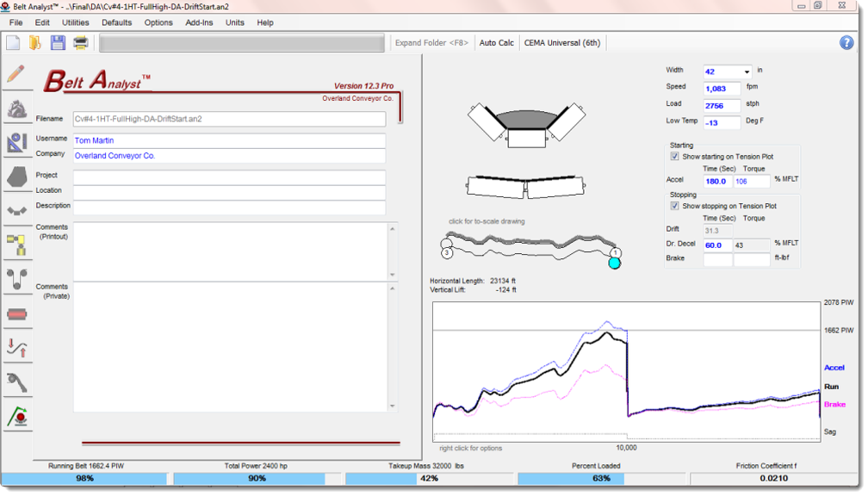Open the Options menu
The height and width of the screenshot is (496, 868).
158,22
